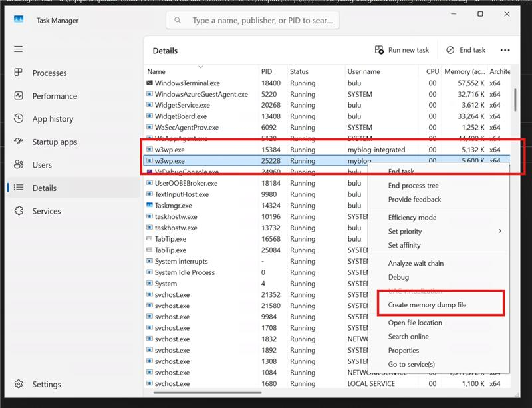The image size is (532, 408).
Task: Select the w3wp.exe row with PID 15384
Action: coord(327,150)
